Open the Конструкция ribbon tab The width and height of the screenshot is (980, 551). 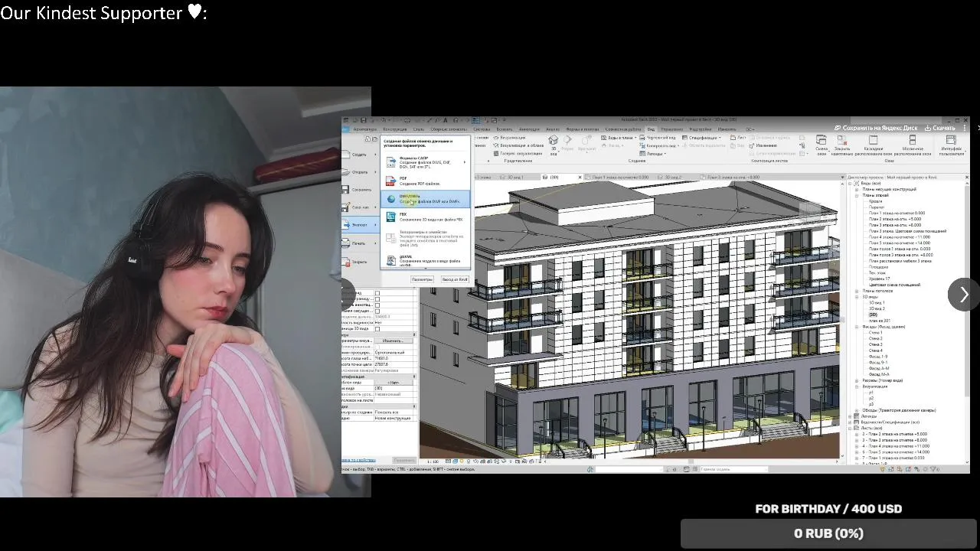pos(395,129)
